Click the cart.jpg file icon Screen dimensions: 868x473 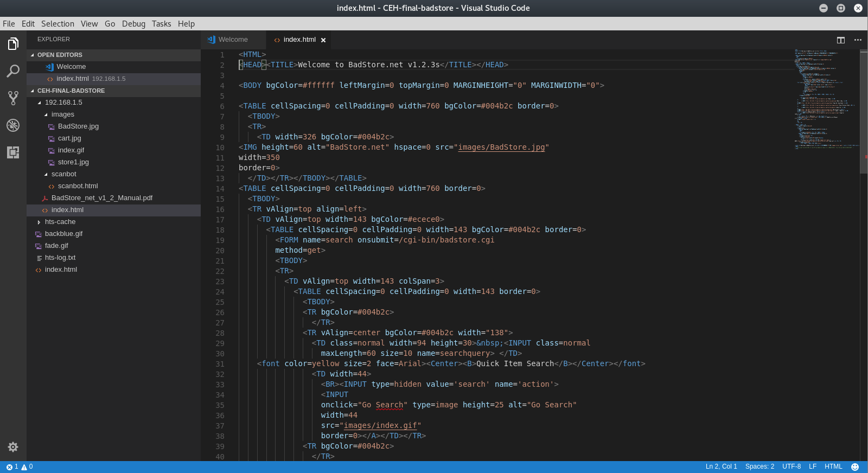point(52,139)
